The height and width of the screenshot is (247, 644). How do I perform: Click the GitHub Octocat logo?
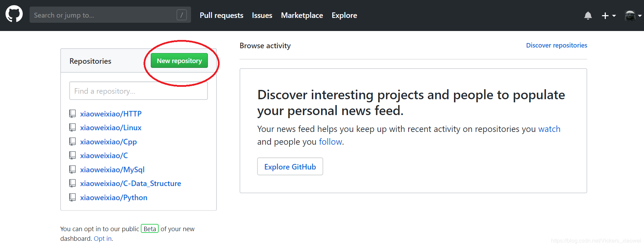[x=14, y=14]
